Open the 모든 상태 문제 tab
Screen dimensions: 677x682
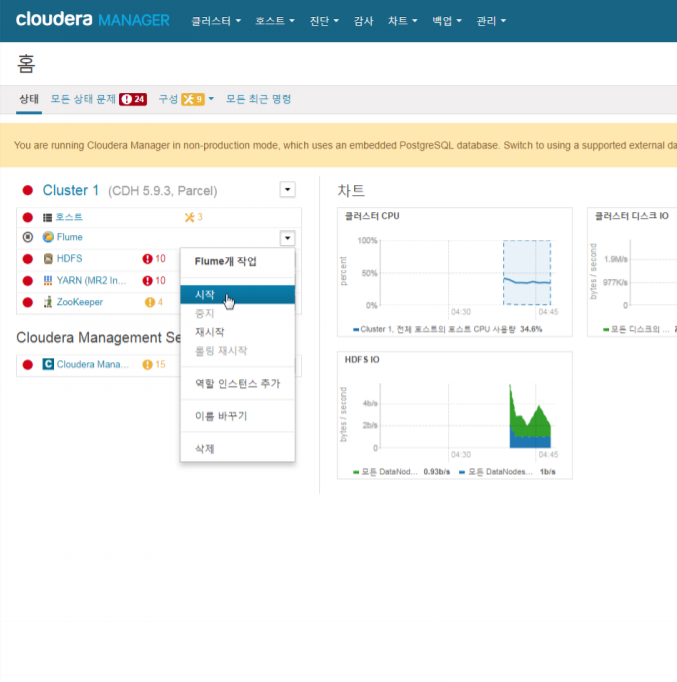coord(83,99)
